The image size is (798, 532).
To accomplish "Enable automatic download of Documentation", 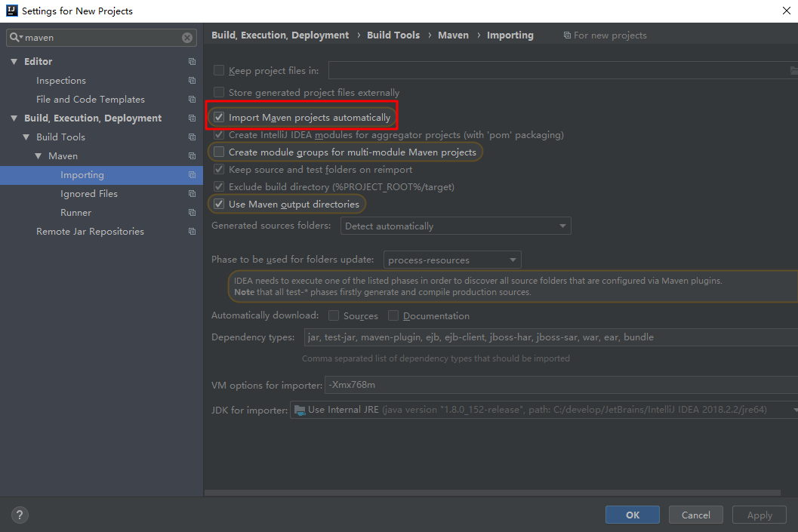I will (393, 316).
